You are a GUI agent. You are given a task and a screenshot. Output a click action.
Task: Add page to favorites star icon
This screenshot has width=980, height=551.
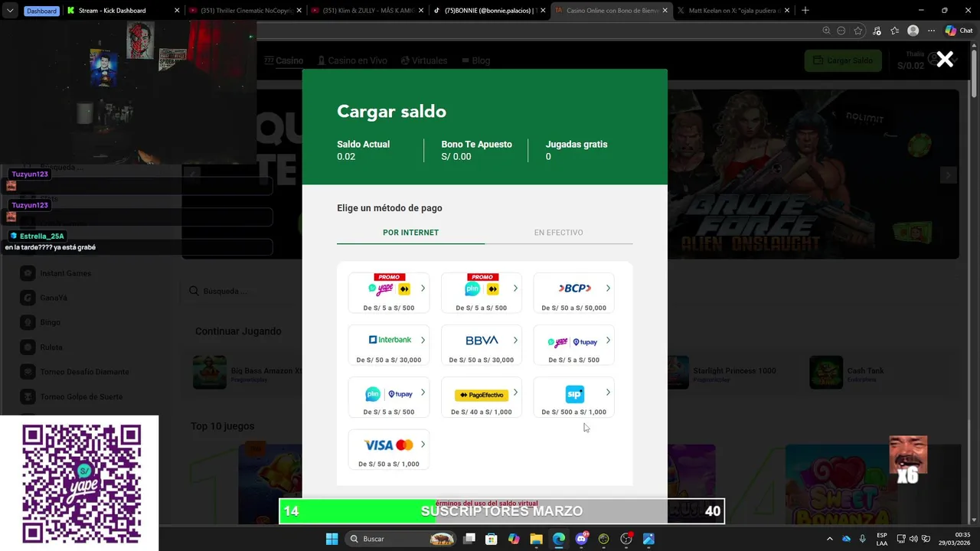point(858,31)
